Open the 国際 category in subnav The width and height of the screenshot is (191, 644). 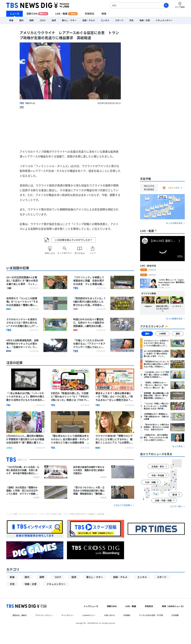tap(31, 21)
